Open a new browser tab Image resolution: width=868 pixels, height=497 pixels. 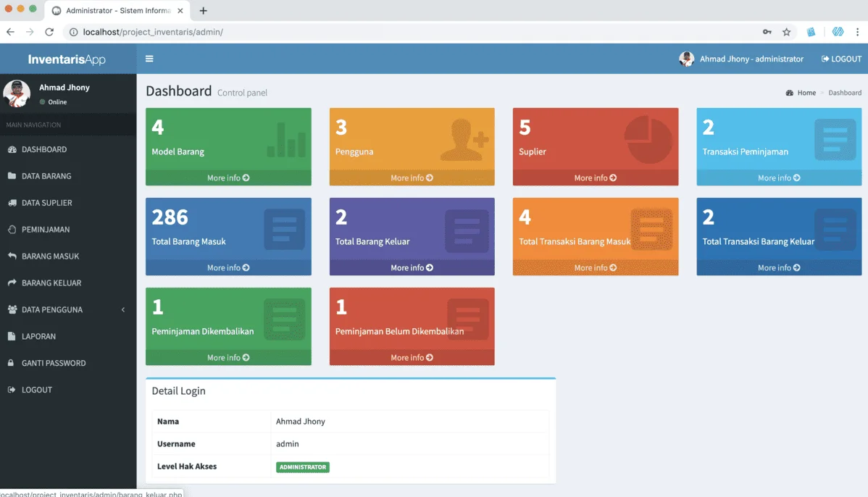(204, 11)
